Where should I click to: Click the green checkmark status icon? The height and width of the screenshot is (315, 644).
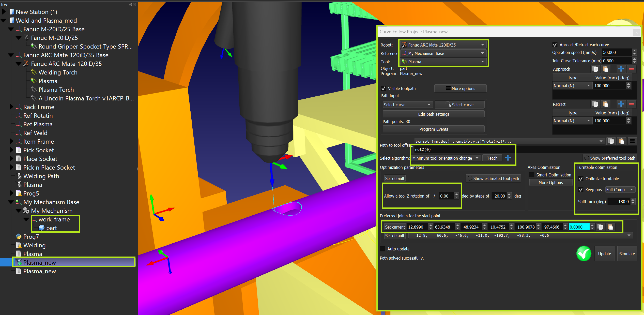[x=584, y=253]
